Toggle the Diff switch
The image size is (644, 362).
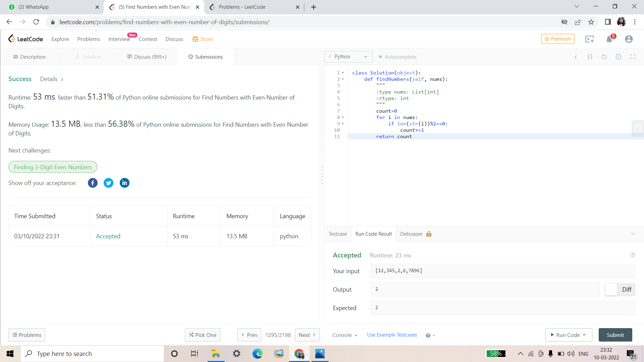click(x=620, y=289)
